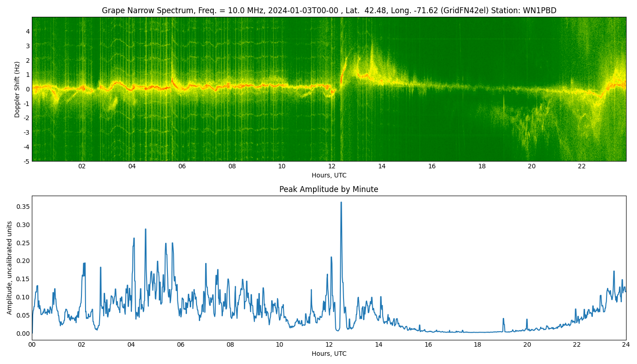637x364 pixels.
Task: Click the "Amplitude, uncalibrated units" axis label
Action: click(x=10, y=268)
